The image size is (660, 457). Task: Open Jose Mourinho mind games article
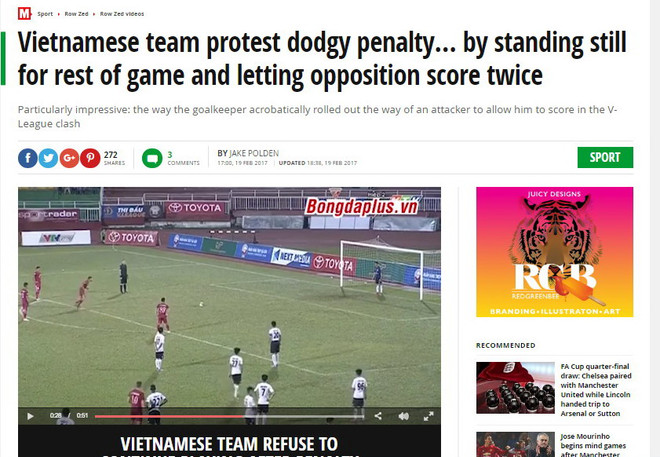(593, 445)
